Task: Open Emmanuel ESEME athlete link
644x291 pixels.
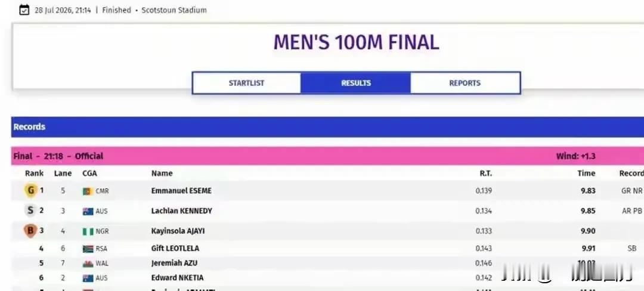Action: (181, 191)
